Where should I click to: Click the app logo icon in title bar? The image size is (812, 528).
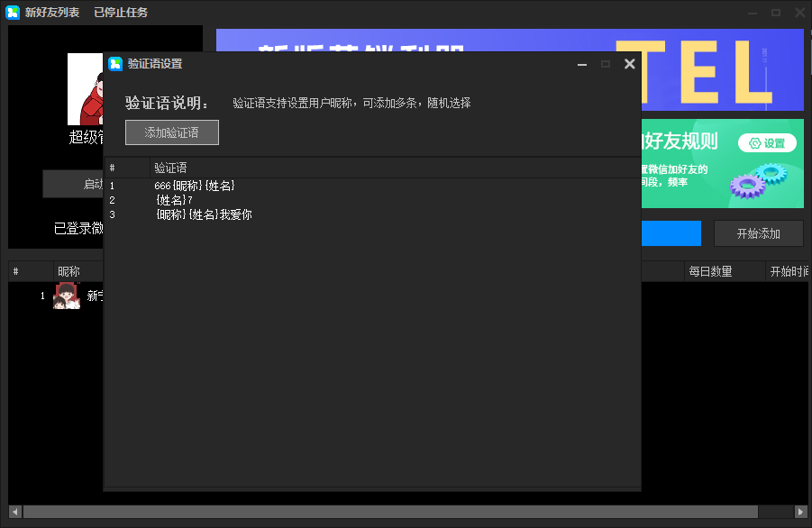(x=13, y=12)
